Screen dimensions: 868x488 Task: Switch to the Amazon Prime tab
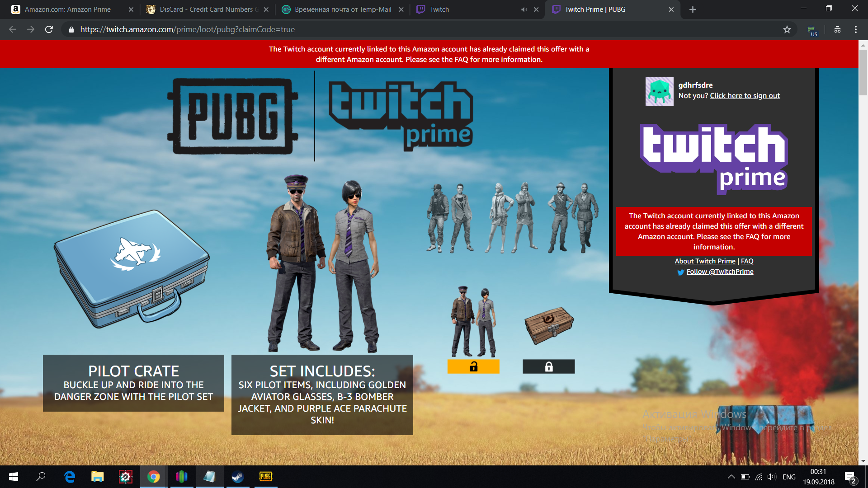point(72,9)
